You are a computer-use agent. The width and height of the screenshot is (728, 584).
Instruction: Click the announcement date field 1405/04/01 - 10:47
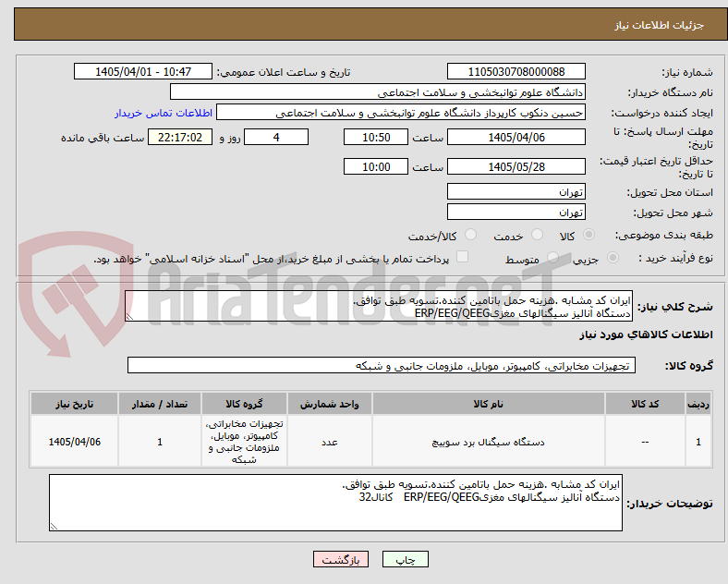point(143,71)
